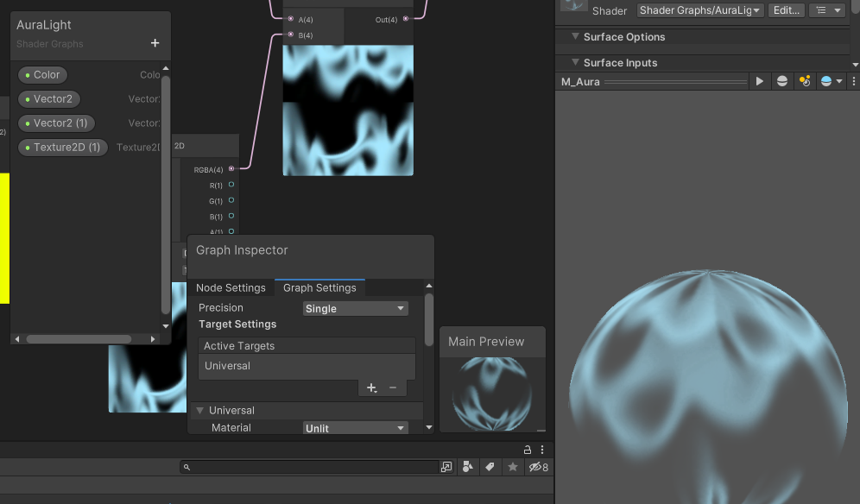Open the preview environment reflection dropdown
Viewport: 860px width, 504px height.
[831, 81]
